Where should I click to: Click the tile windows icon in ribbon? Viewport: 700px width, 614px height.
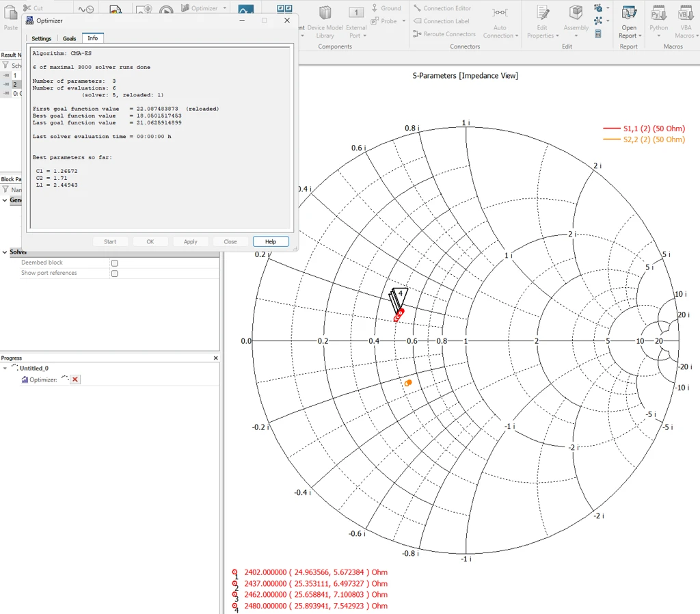(x=284, y=8)
